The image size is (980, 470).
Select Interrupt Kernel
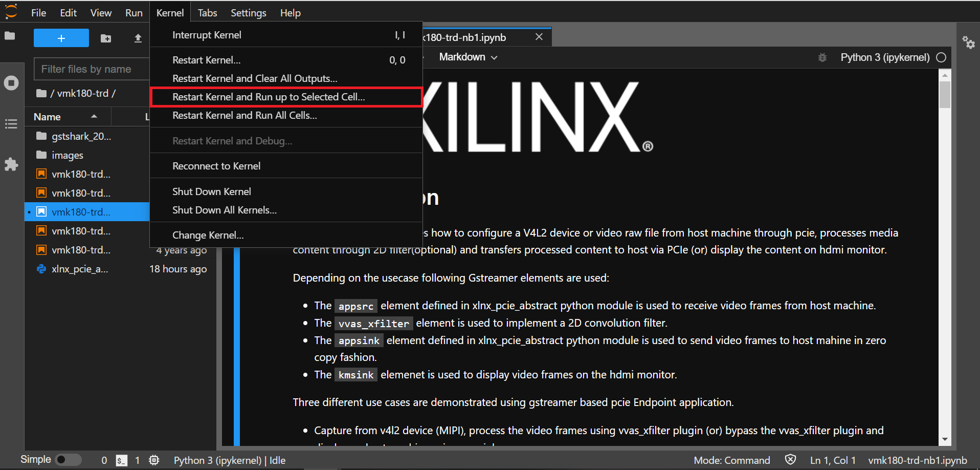[x=286, y=35]
